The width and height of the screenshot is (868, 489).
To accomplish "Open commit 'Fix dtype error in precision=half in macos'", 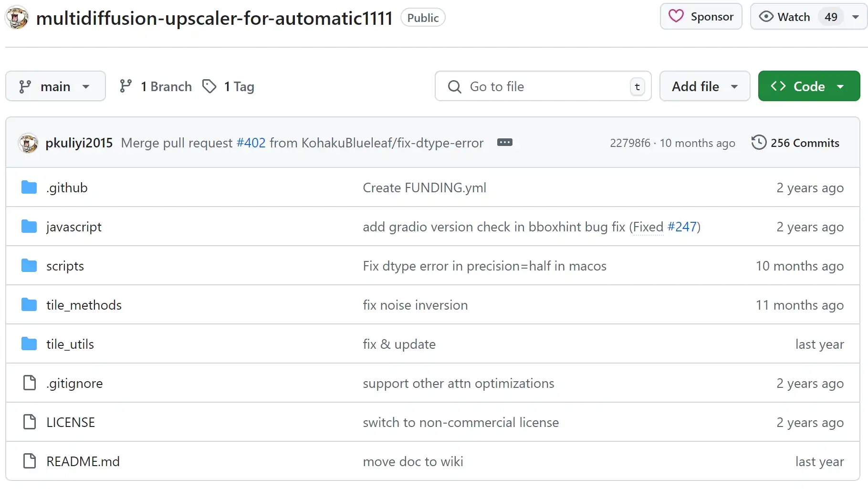I will click(485, 266).
